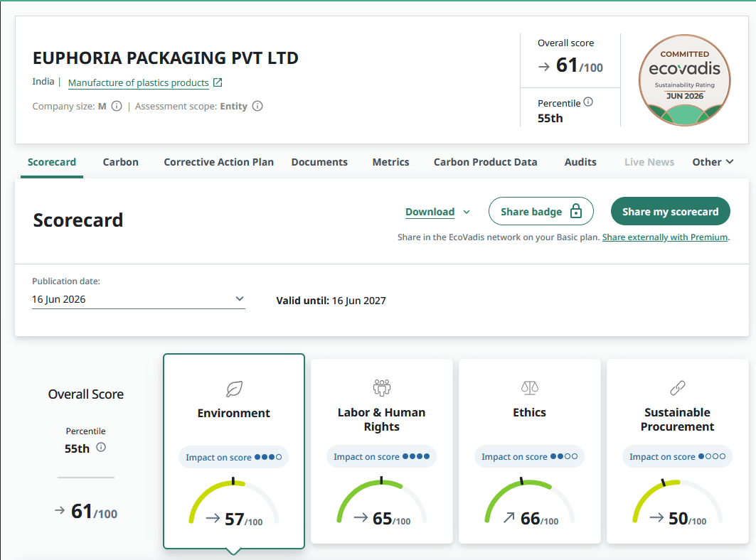Select the Ethics score gauge showing 66
Image resolution: width=756 pixels, height=560 pixels.
[529, 502]
